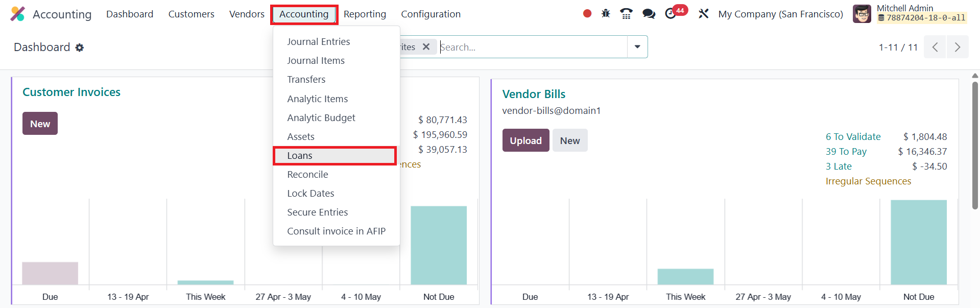Open the chat conversations icon

click(x=649, y=14)
